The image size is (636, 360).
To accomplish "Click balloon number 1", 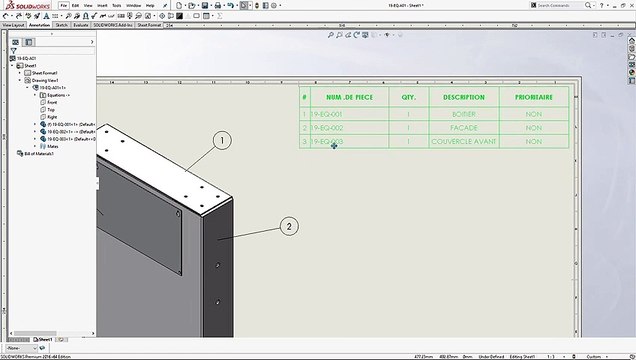I will pos(222,141).
